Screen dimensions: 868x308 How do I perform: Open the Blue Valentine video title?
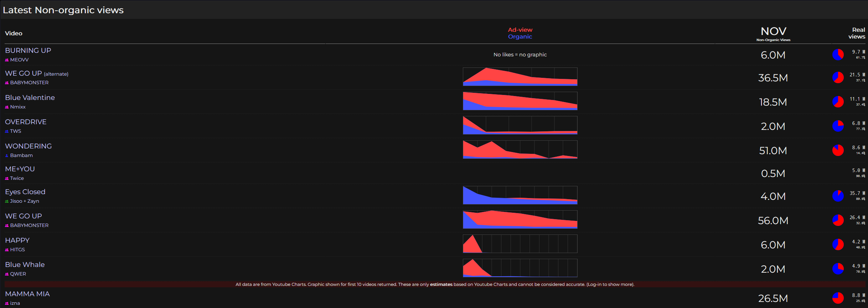pos(30,97)
